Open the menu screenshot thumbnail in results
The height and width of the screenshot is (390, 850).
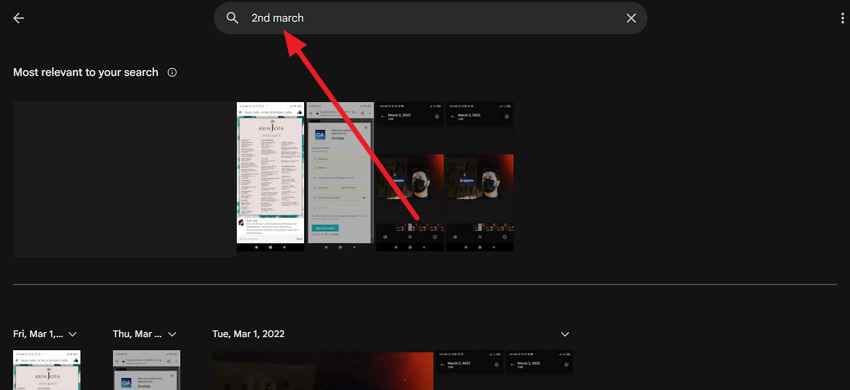pos(271,176)
